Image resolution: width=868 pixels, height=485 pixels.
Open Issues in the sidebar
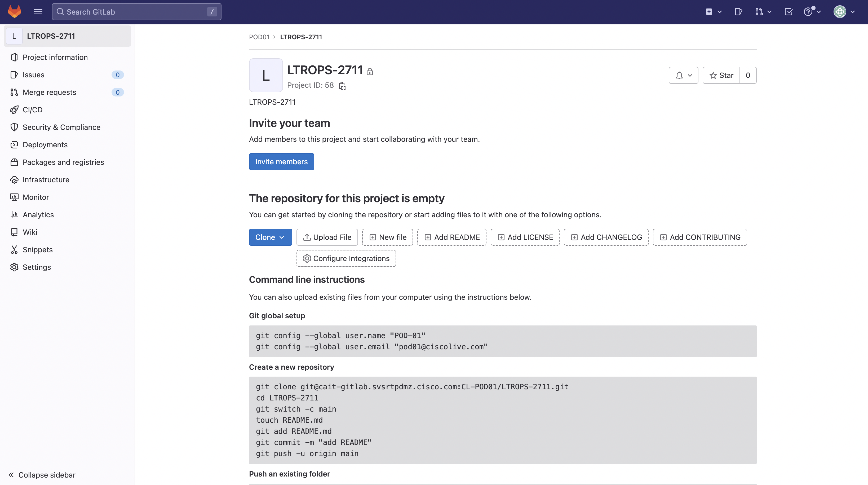[x=67, y=75]
